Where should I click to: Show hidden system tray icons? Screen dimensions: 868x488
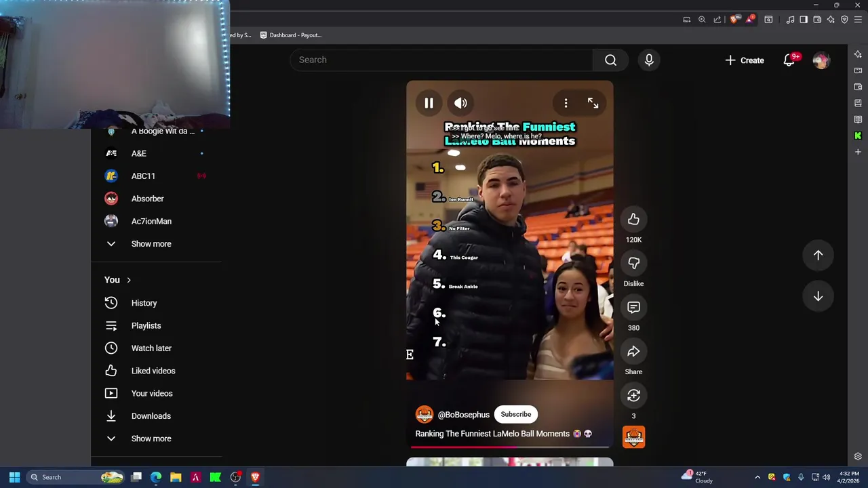point(757,477)
